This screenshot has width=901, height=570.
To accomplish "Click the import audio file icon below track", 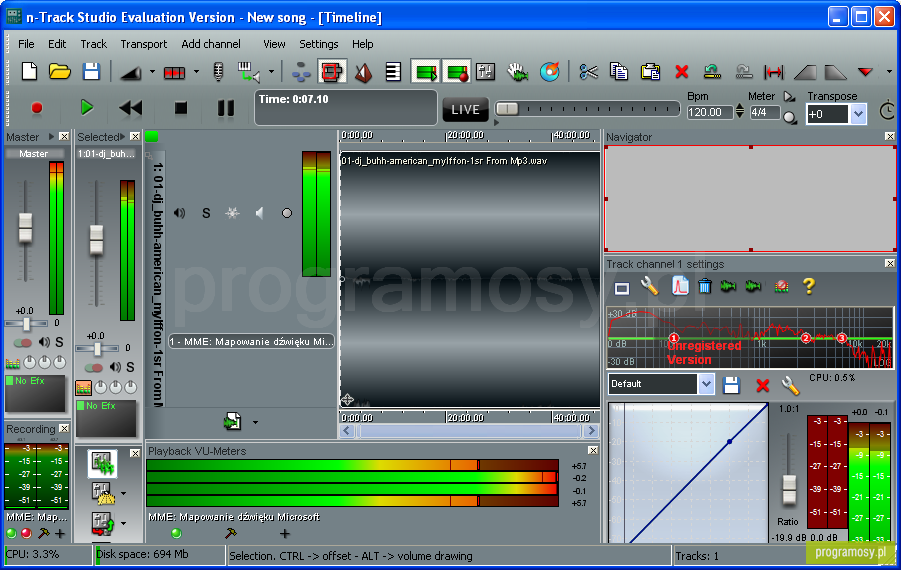I will [233, 422].
